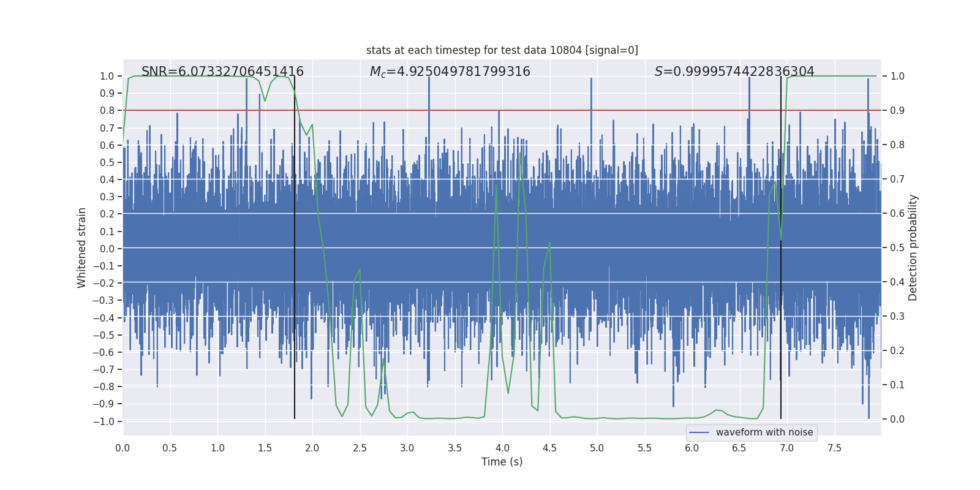Click Time axis tick label 0.5
This screenshot has width=980, height=490.
[x=170, y=448]
